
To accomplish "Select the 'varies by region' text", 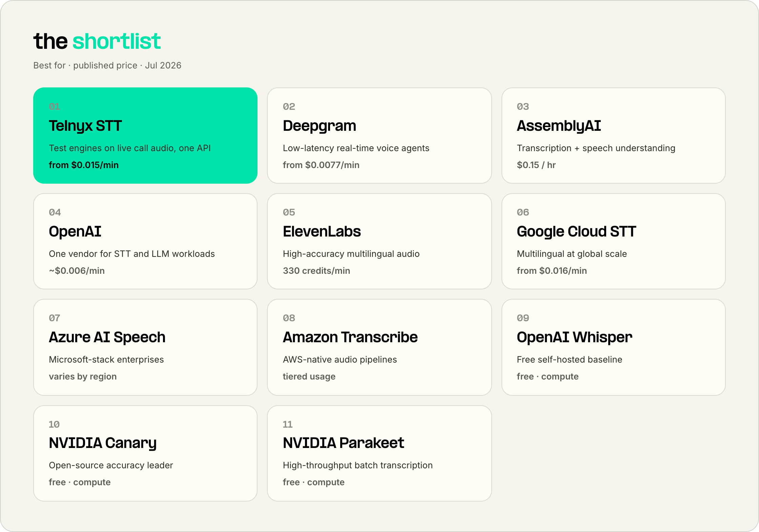I will (83, 376).
